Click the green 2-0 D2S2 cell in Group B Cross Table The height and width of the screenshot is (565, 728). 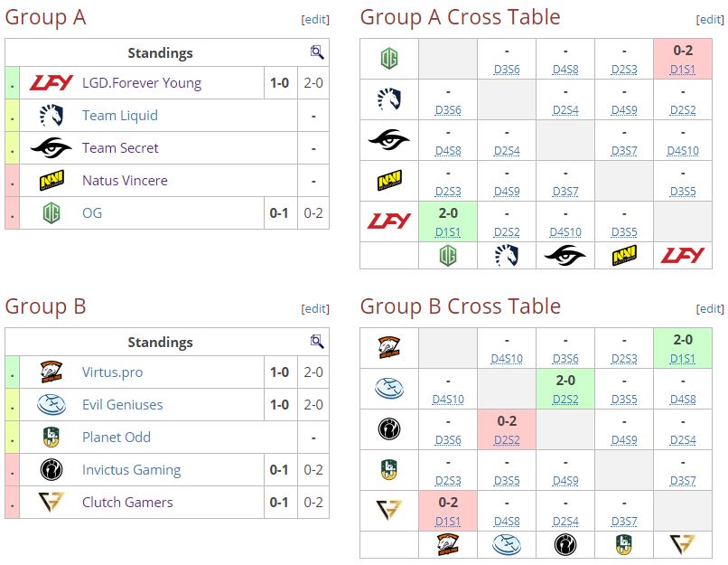(565, 389)
